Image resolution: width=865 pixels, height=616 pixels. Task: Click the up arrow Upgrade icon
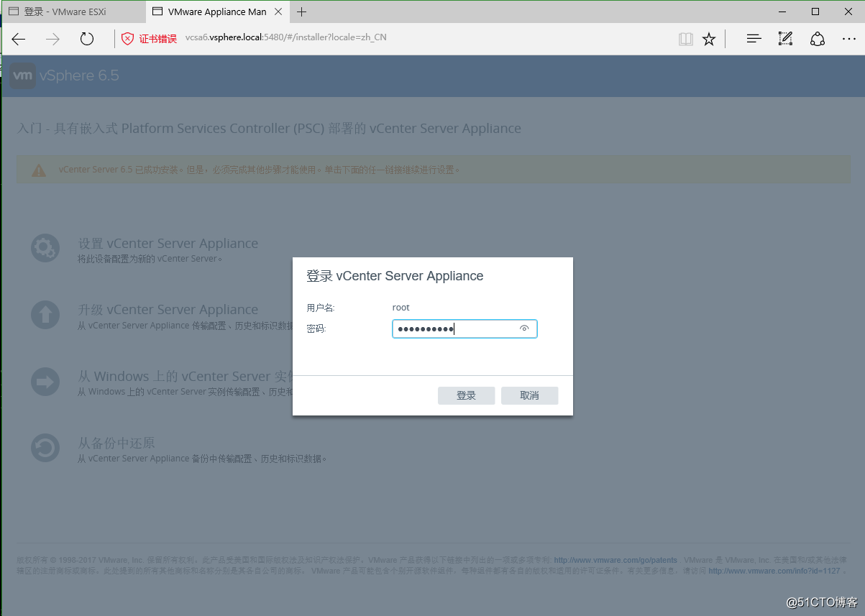tap(45, 314)
